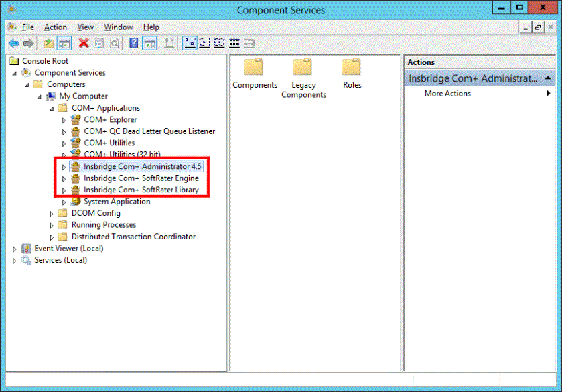
Task: Expand the DCOM Config node
Action: click(52, 213)
